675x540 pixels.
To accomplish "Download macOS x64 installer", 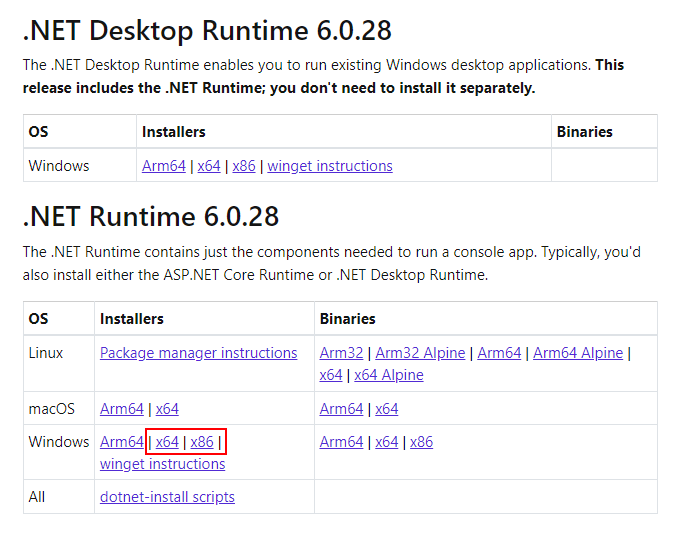I will tap(167, 408).
